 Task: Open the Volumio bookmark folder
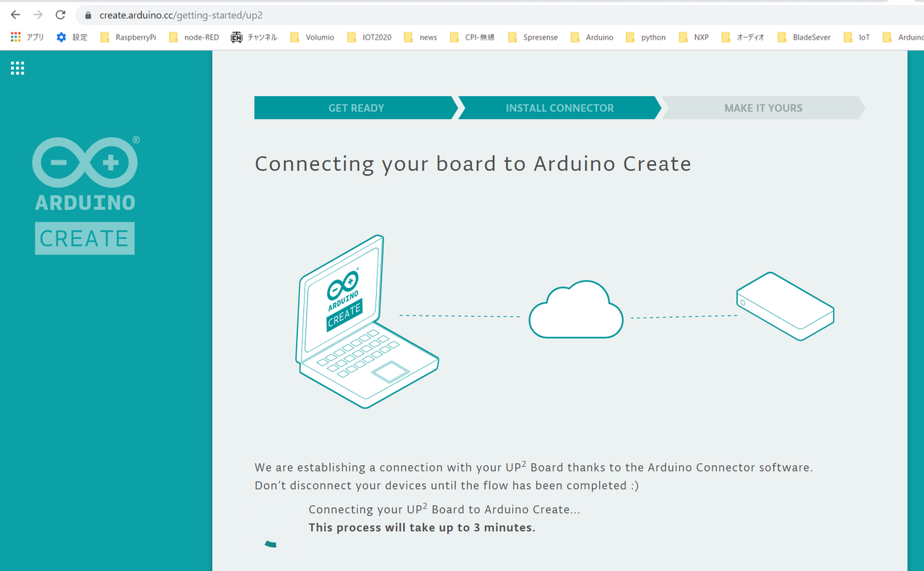tap(312, 37)
